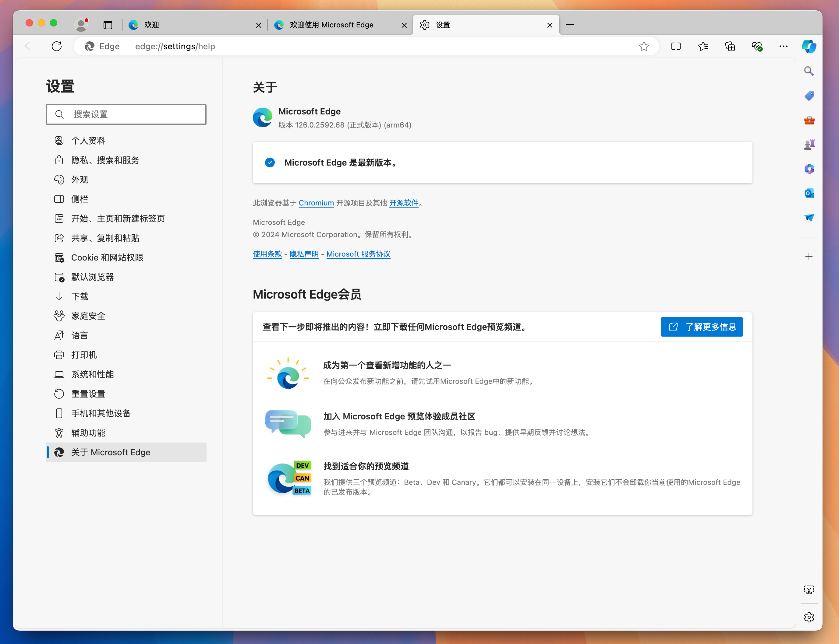
Task: Click the Collections icon
Action: coord(730,46)
